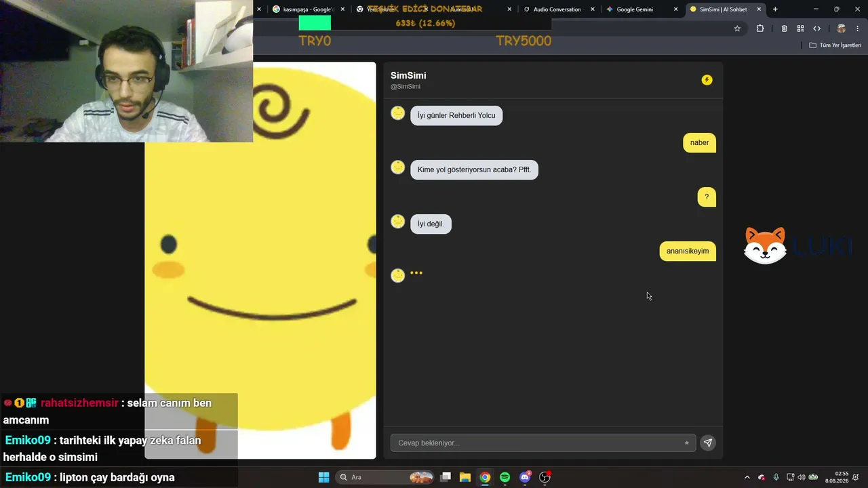
Task: Open File Explorer from the taskbar
Action: pyautogui.click(x=465, y=477)
